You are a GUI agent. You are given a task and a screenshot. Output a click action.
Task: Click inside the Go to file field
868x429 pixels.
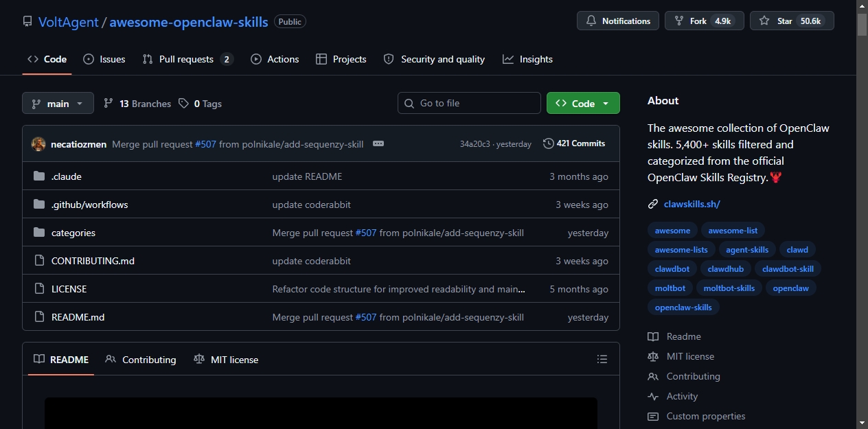pyautogui.click(x=469, y=103)
